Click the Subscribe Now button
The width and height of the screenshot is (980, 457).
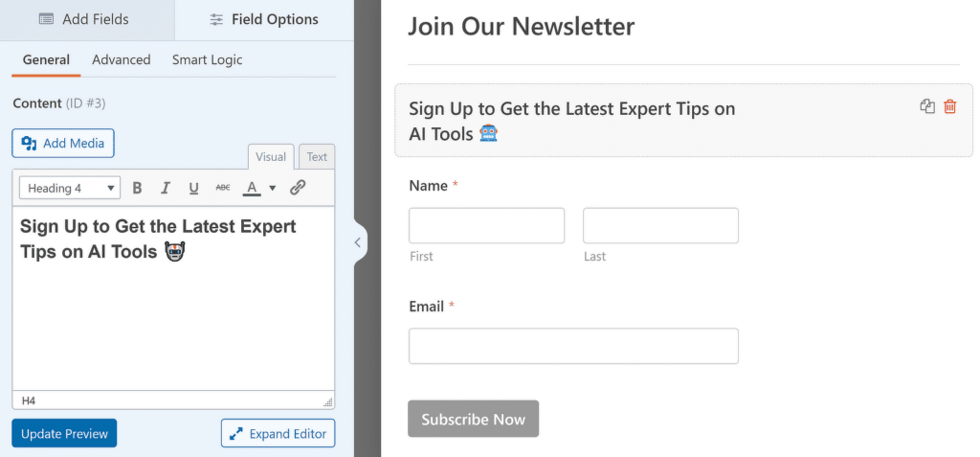point(473,419)
